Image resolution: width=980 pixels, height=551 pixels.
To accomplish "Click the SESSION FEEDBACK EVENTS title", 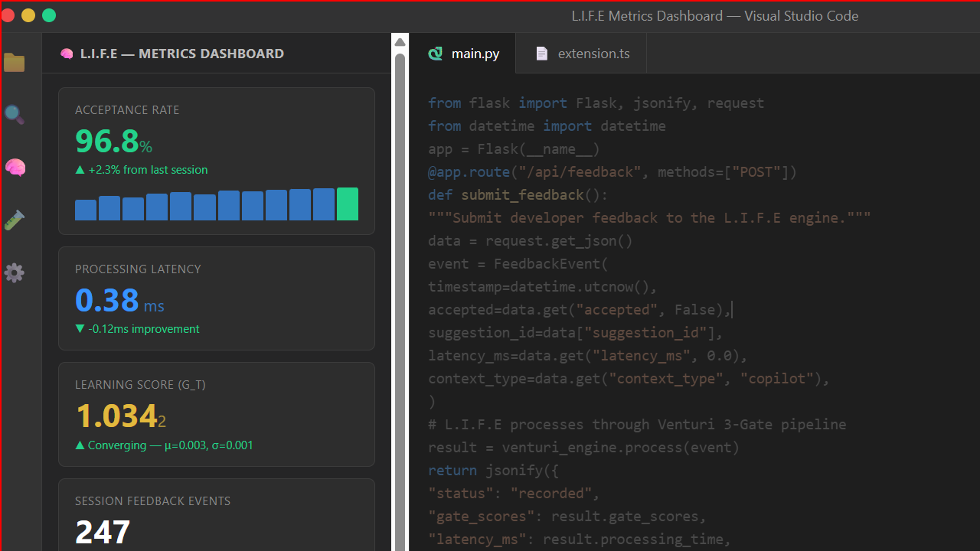I will coord(152,501).
